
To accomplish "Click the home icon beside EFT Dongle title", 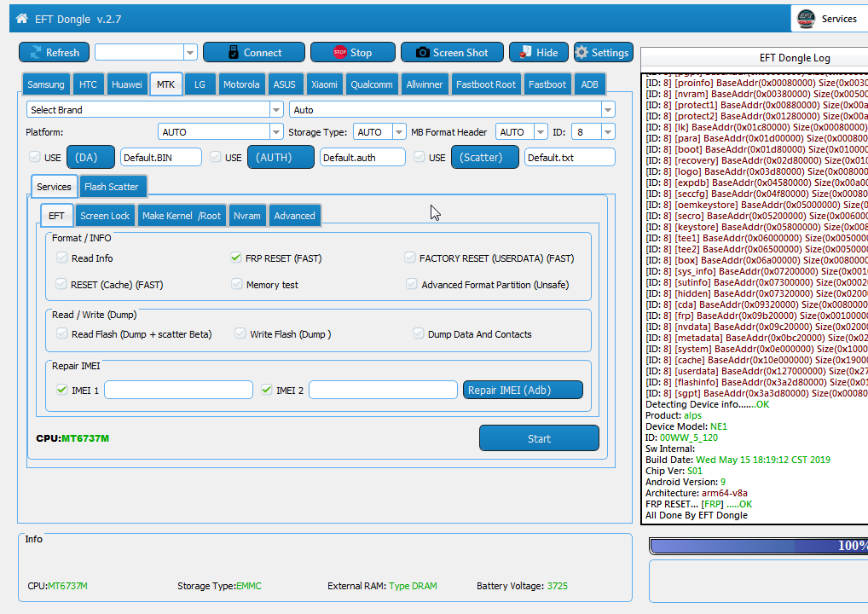I will click(21, 18).
